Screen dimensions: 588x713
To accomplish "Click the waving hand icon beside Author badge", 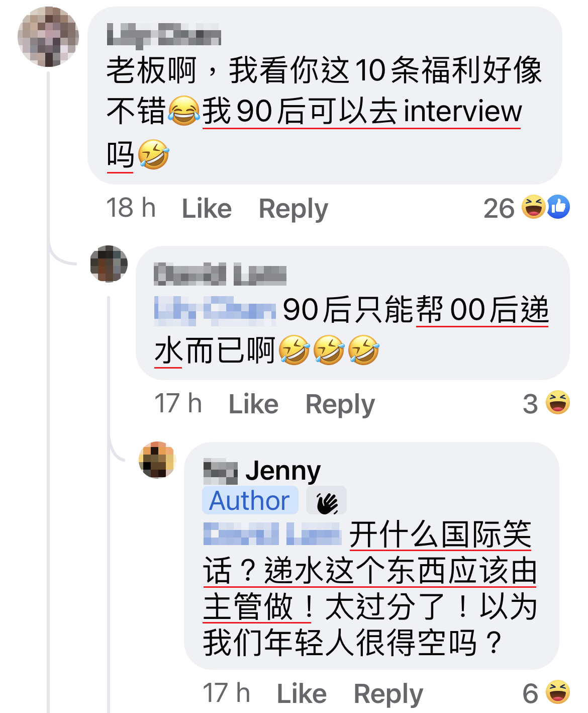I will click(x=327, y=501).
